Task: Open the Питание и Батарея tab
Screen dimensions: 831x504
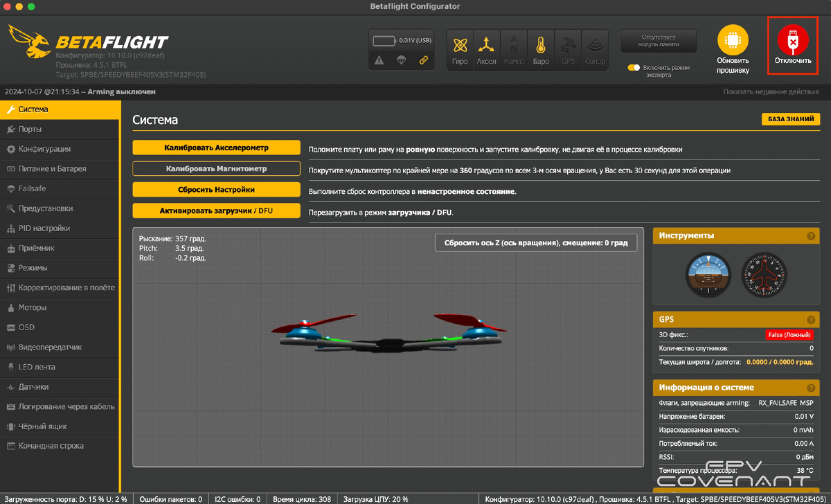Action: tap(60, 169)
